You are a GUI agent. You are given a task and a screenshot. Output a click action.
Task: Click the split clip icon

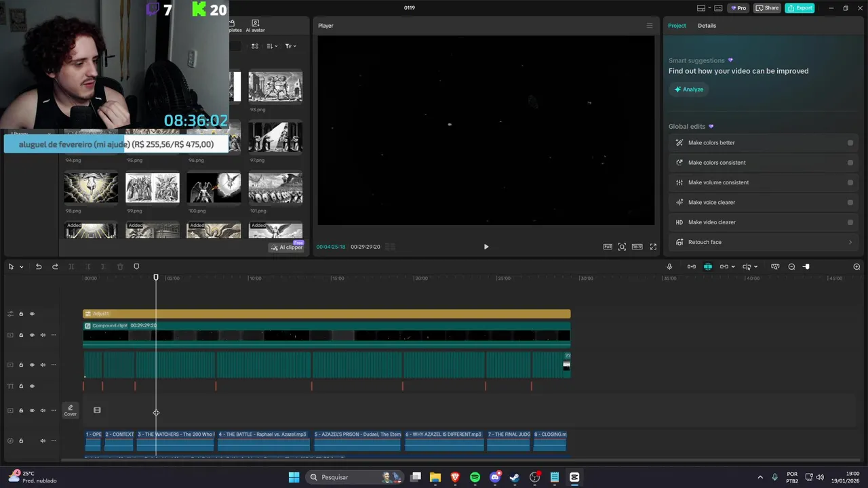click(71, 266)
